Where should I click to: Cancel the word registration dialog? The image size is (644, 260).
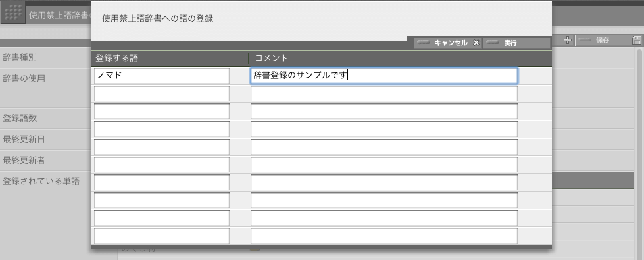[448, 43]
